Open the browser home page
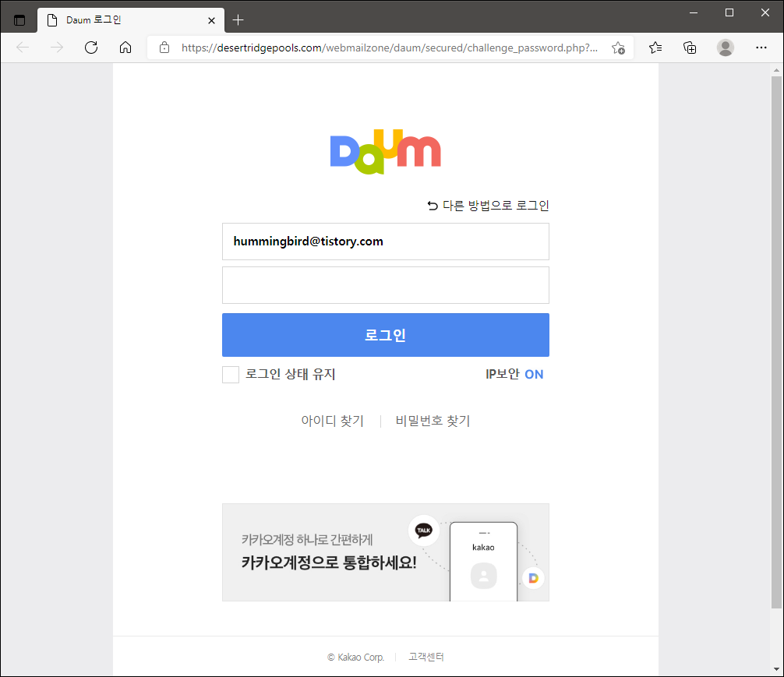This screenshot has width=784, height=677. 125,48
